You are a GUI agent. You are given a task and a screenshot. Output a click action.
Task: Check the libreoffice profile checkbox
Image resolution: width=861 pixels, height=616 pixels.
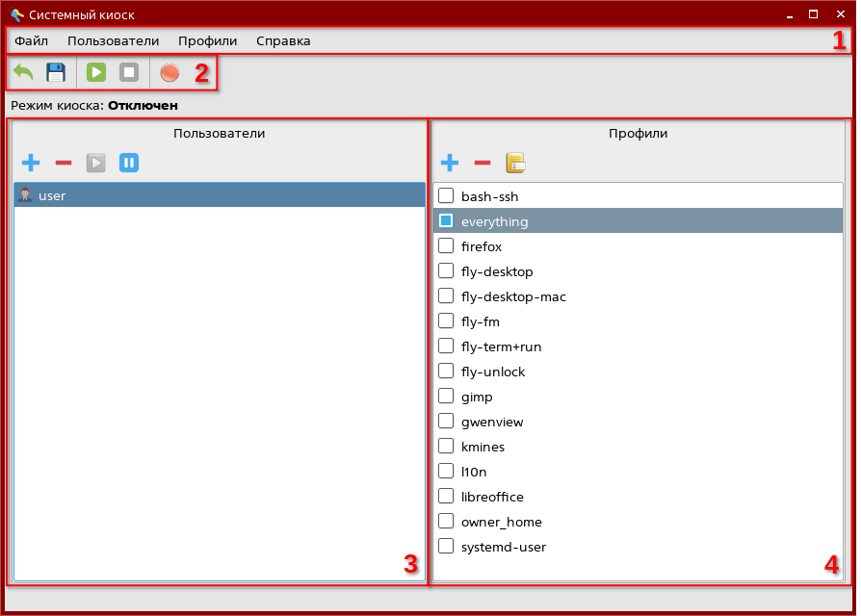pos(446,497)
